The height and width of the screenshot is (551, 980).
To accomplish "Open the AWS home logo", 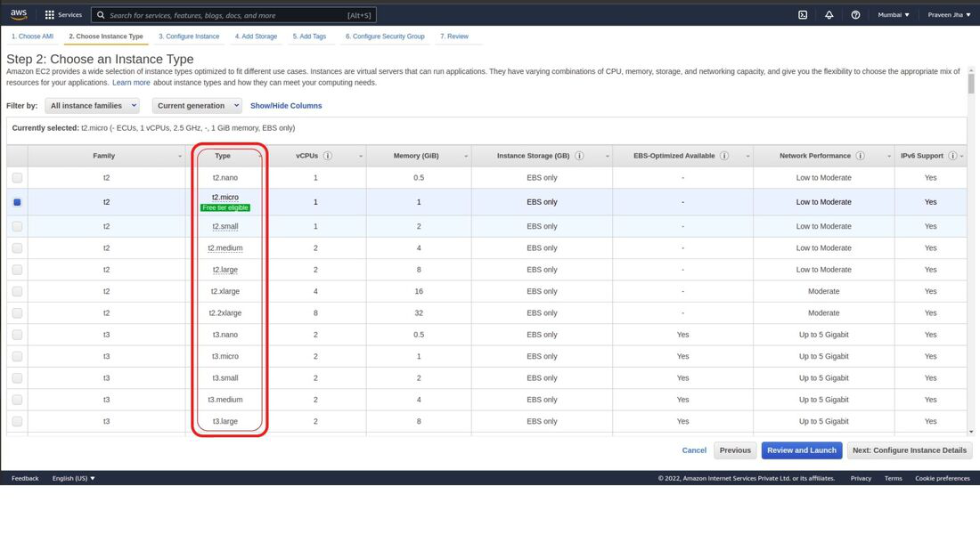I will [x=19, y=14].
